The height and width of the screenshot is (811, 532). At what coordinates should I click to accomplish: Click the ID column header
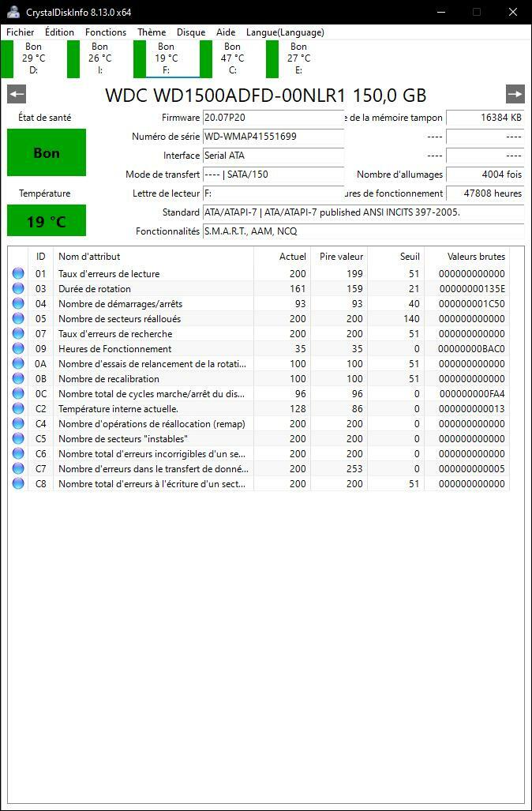pos(41,257)
